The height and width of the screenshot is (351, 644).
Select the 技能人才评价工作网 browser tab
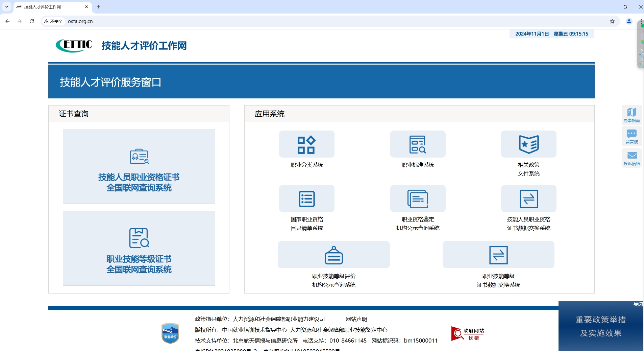51,7
